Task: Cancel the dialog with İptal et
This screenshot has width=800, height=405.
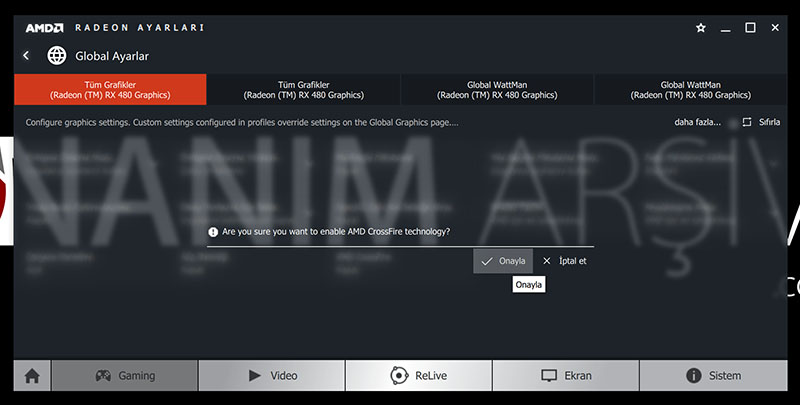Action: click(x=564, y=261)
